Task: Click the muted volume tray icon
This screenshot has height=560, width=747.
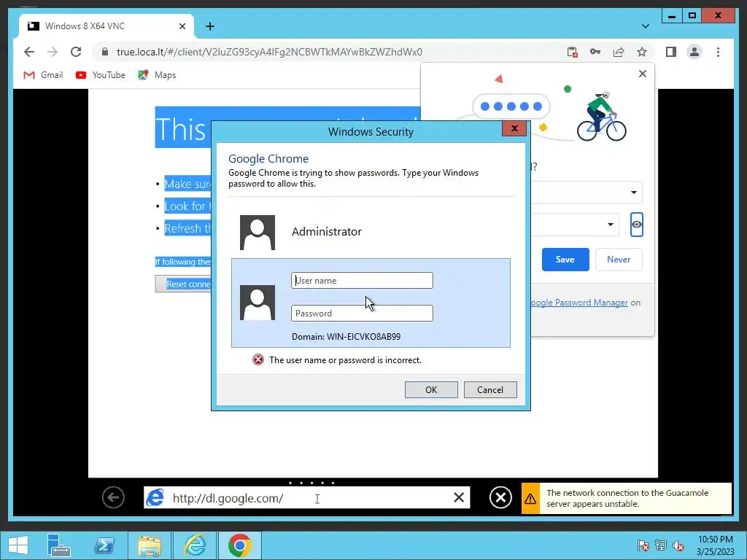Action: coord(678,545)
